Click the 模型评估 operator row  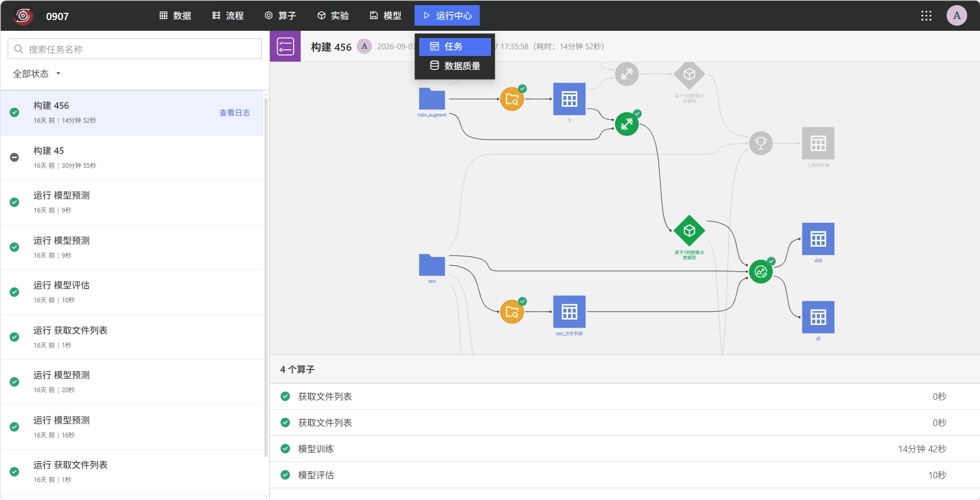[625, 475]
